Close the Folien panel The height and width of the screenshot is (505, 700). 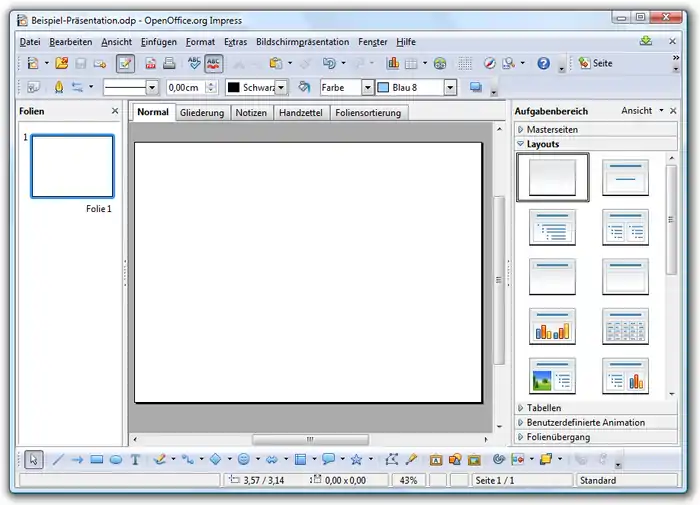pyautogui.click(x=115, y=111)
